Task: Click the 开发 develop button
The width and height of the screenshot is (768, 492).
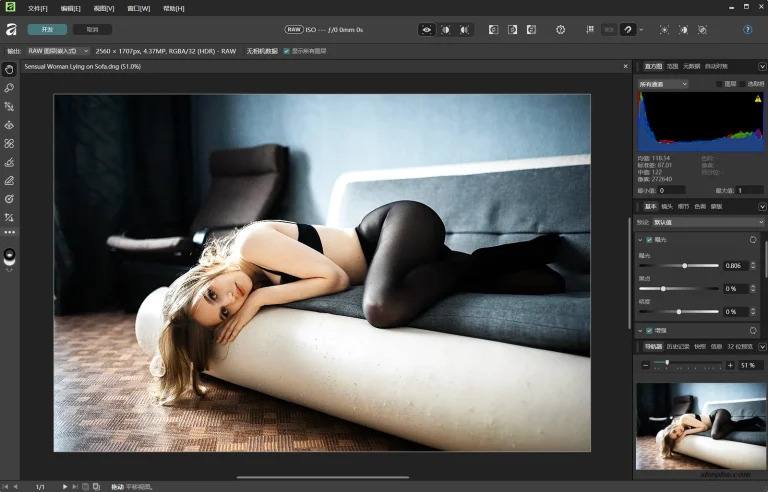Action: 47,30
